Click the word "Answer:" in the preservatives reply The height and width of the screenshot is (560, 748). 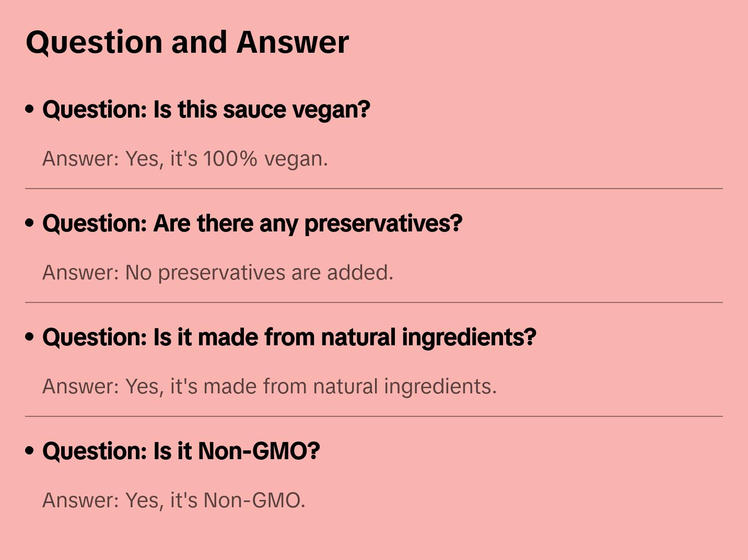pos(81,273)
